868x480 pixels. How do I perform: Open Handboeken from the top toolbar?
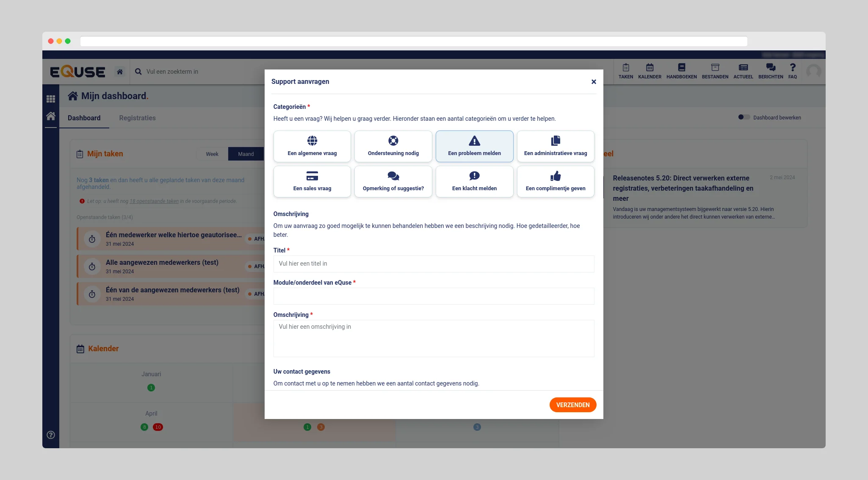coord(681,71)
